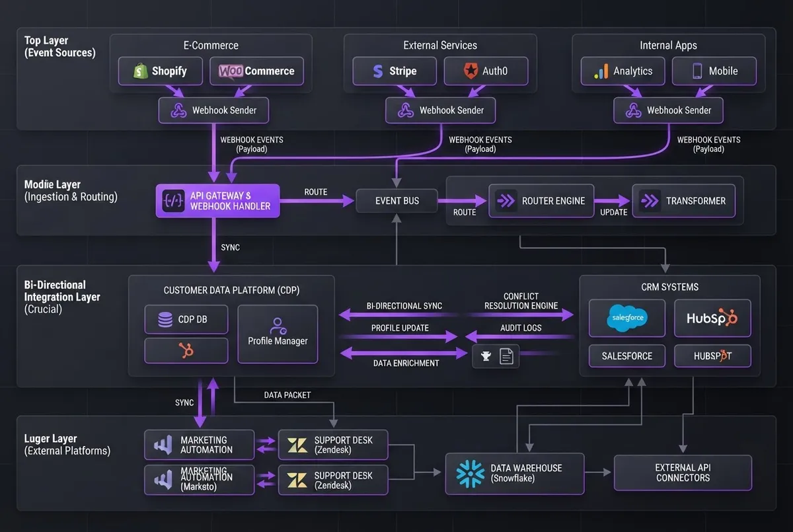Click the BI-DIRECTIONAL SYNC label
This screenshot has width=793, height=532.
tap(404, 306)
